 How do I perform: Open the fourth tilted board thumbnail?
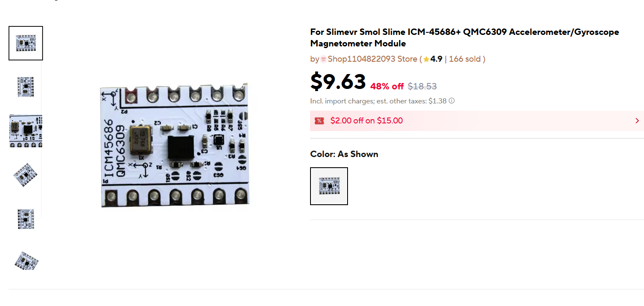click(x=26, y=174)
